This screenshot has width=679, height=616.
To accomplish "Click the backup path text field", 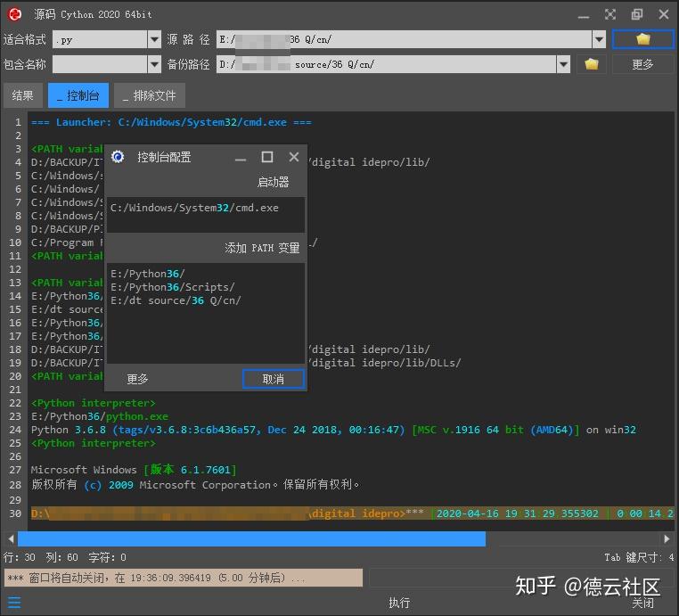I will (386, 64).
